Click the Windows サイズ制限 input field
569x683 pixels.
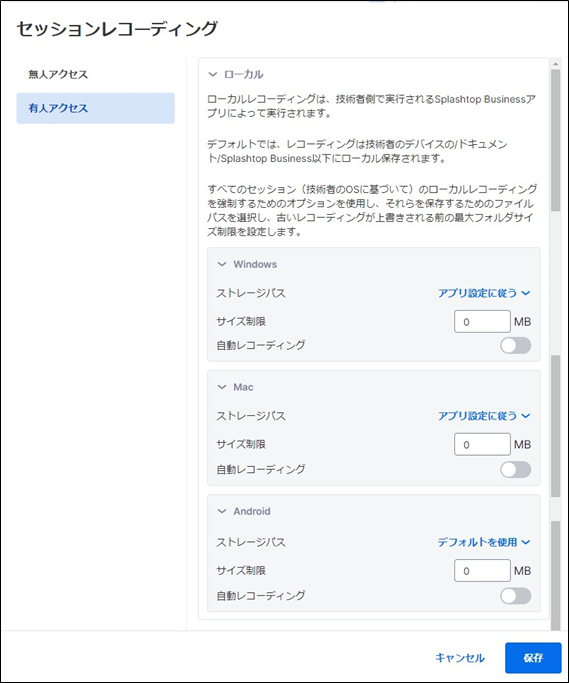click(482, 321)
